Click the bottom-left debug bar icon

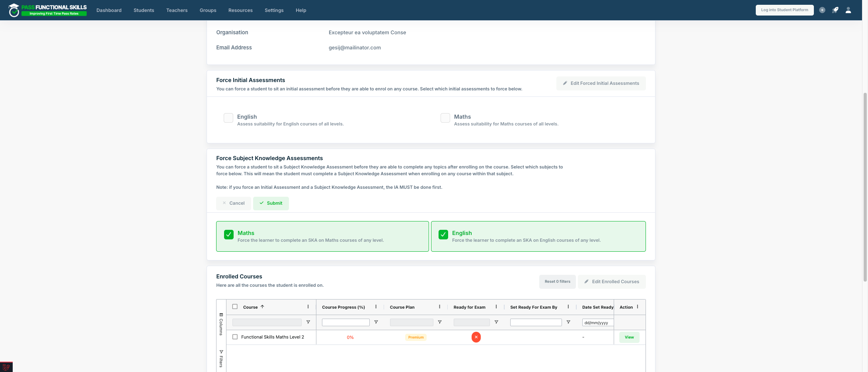point(6,367)
